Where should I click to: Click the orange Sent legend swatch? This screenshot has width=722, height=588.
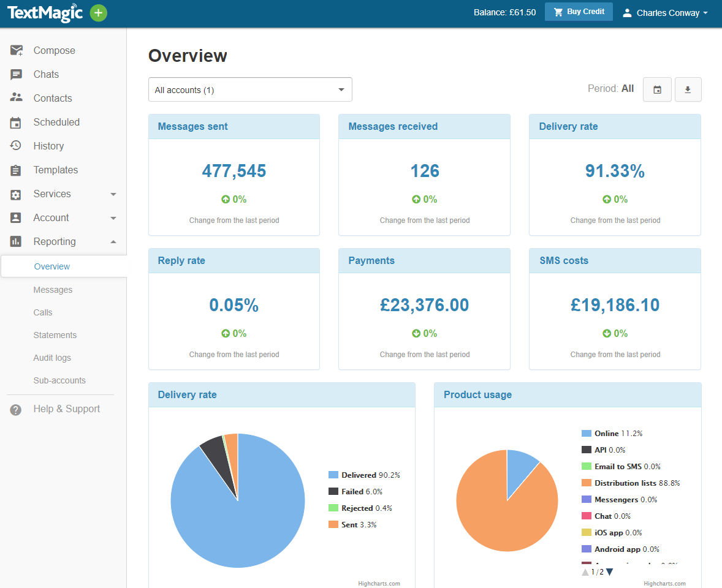pos(333,525)
